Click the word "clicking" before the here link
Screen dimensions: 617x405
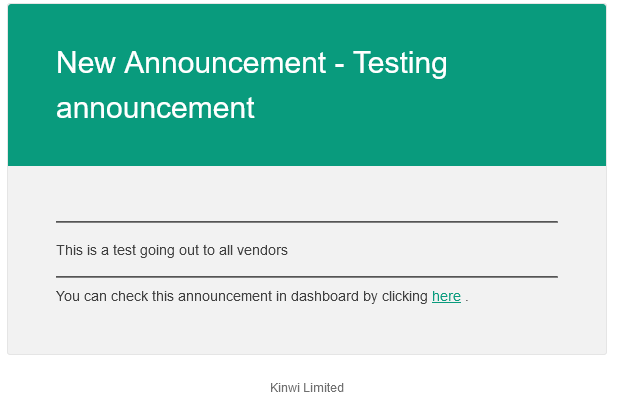404,297
